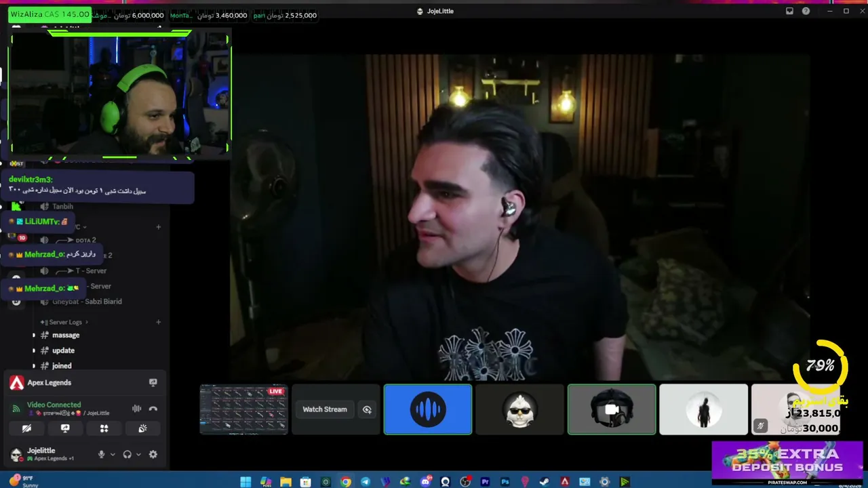Start an activity from the voice panel

tap(104, 428)
